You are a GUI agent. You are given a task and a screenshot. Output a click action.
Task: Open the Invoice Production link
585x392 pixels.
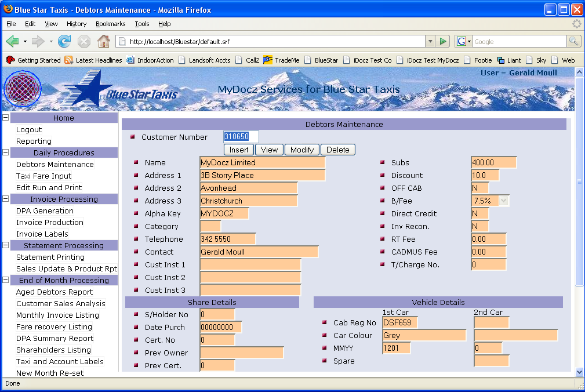(x=50, y=222)
